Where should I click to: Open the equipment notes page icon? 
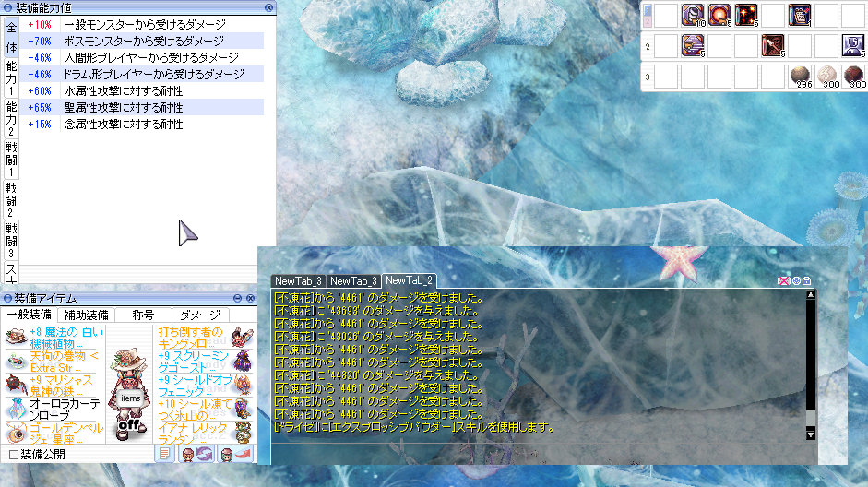coord(164,454)
